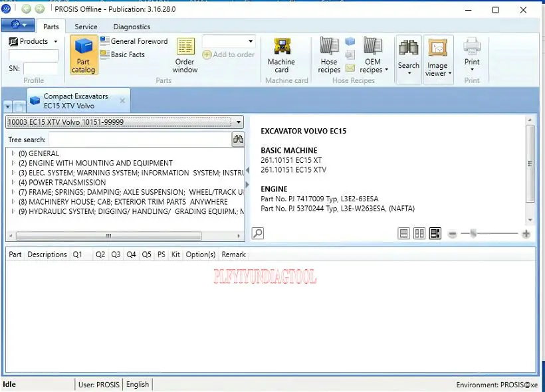Click the copy icon in Hose Recipes

click(350, 55)
